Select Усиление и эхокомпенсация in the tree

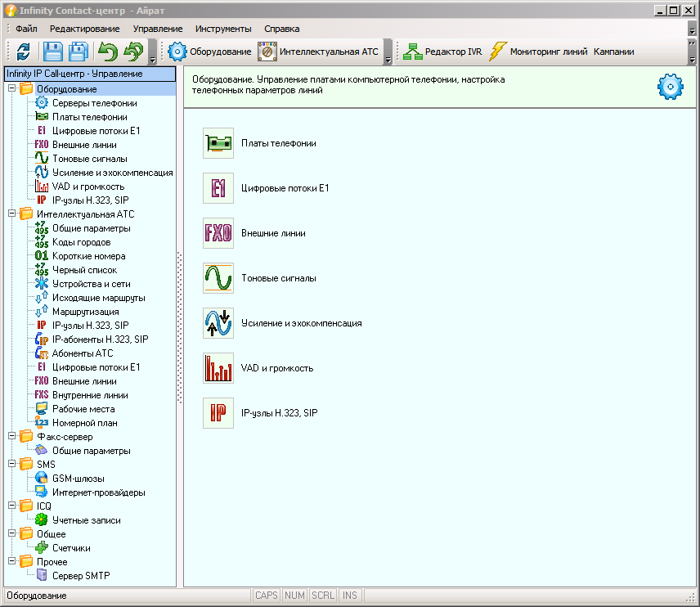click(113, 173)
